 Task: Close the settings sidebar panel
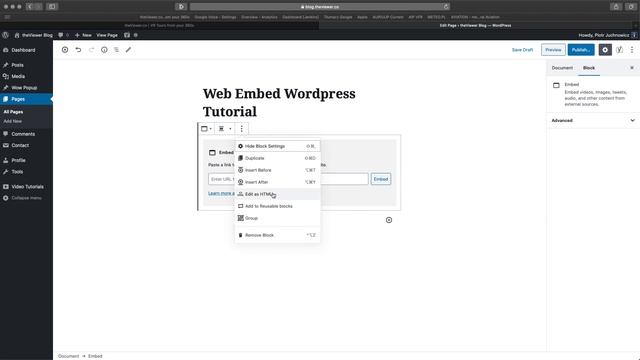point(632,68)
